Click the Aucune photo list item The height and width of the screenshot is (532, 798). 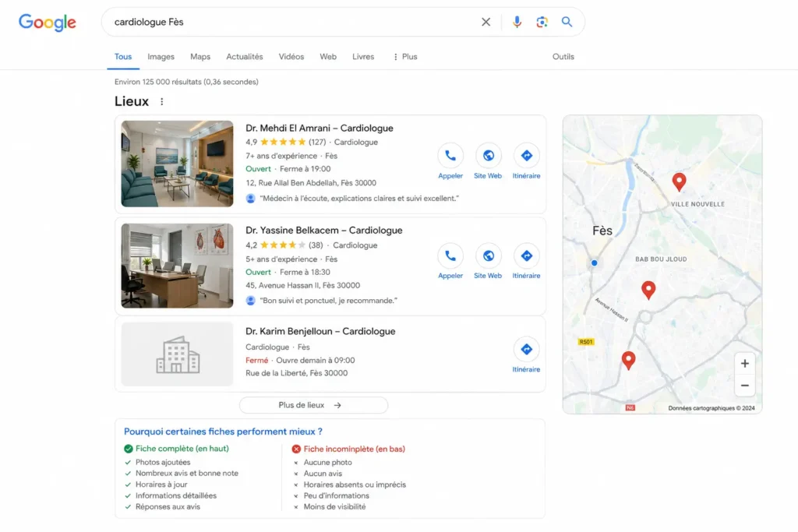coord(328,463)
